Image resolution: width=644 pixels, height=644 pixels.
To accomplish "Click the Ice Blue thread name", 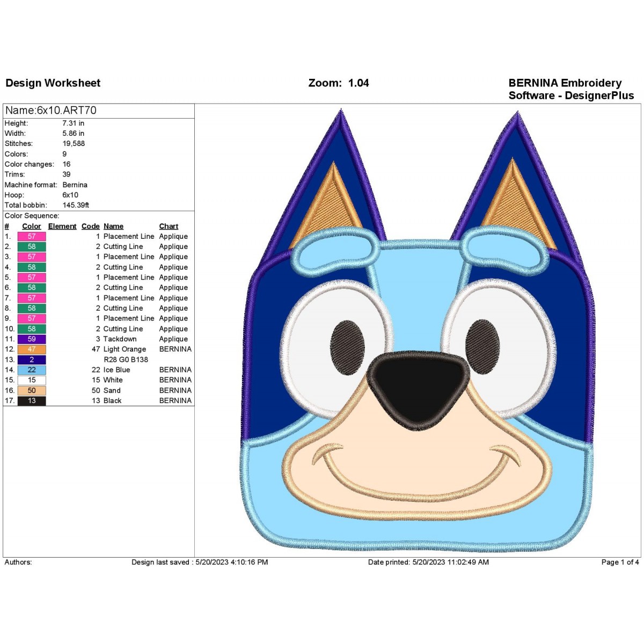I will 116,370.
